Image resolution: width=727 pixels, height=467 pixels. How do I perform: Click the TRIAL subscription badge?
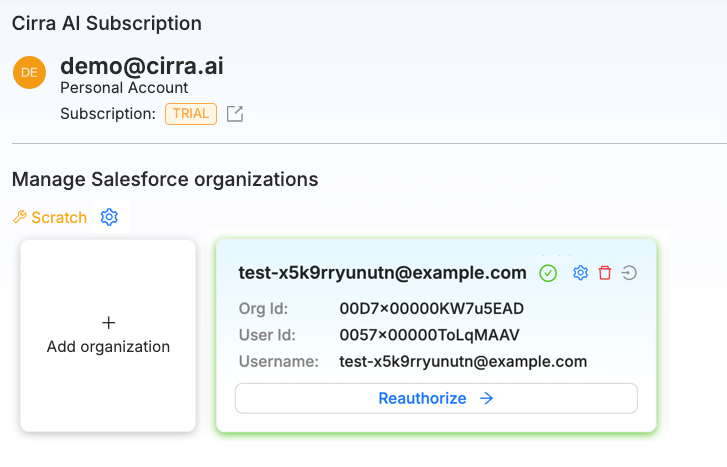(x=191, y=113)
